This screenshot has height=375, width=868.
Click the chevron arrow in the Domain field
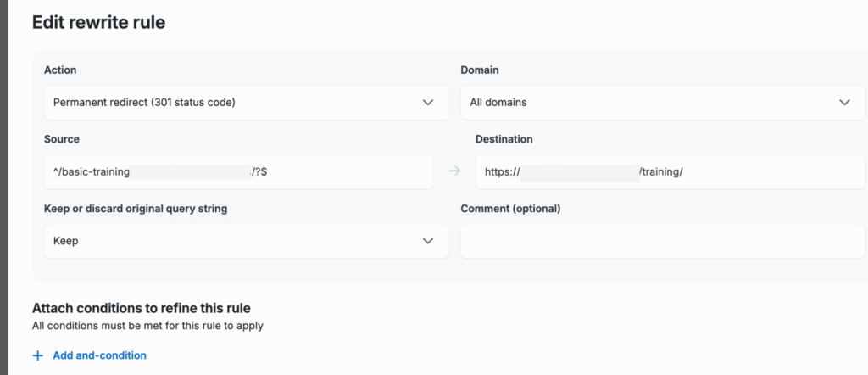[x=844, y=103]
